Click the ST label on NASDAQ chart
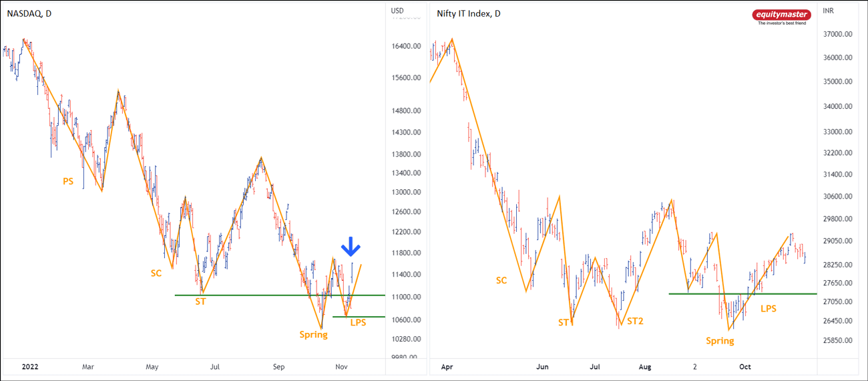The image size is (868, 381). 200,301
